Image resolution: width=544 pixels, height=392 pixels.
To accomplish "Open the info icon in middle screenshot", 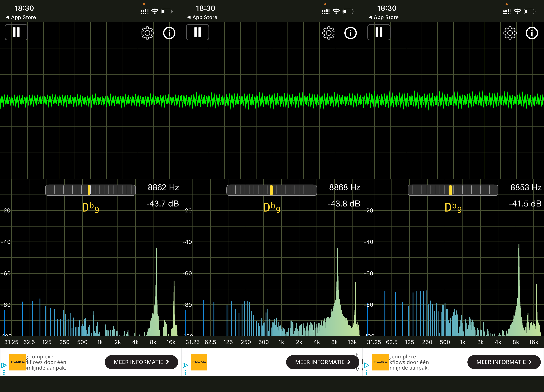I will click(350, 33).
